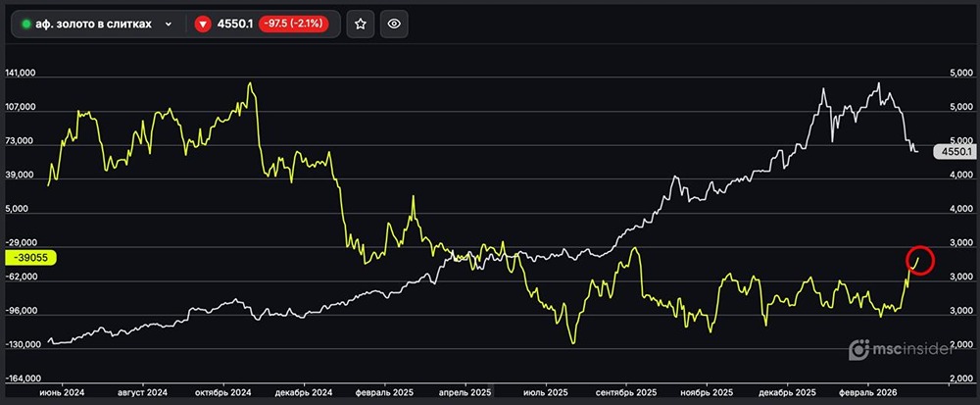Click the июнь 2024 date label
The height and width of the screenshot is (405, 980).
[62, 392]
